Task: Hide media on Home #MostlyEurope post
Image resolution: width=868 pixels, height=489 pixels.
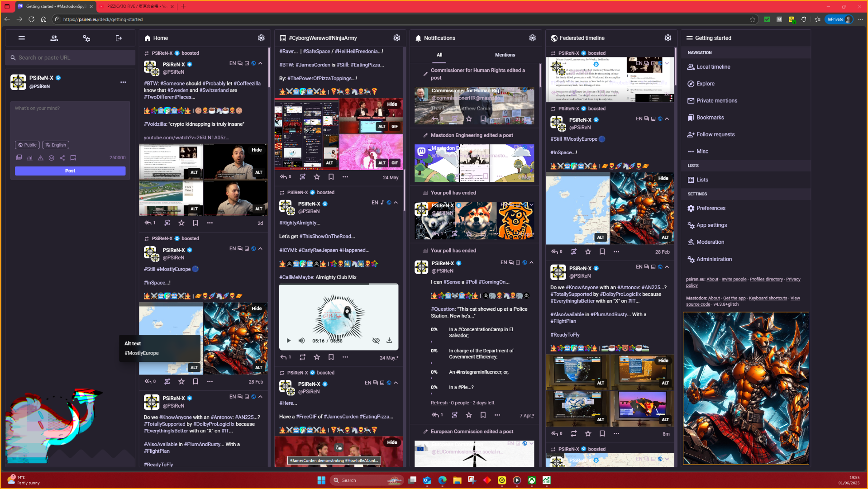Action: coord(257,309)
